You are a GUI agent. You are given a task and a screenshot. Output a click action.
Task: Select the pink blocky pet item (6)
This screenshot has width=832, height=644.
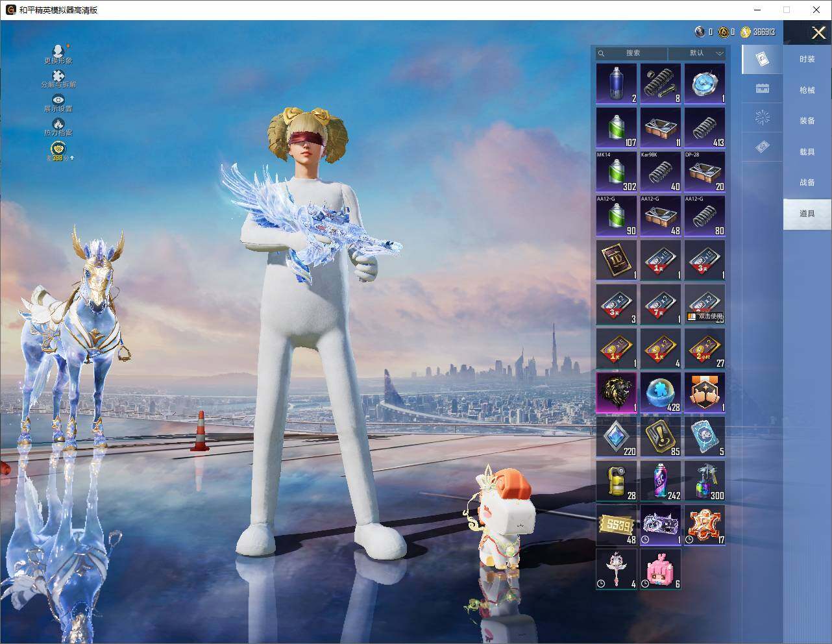tap(661, 569)
